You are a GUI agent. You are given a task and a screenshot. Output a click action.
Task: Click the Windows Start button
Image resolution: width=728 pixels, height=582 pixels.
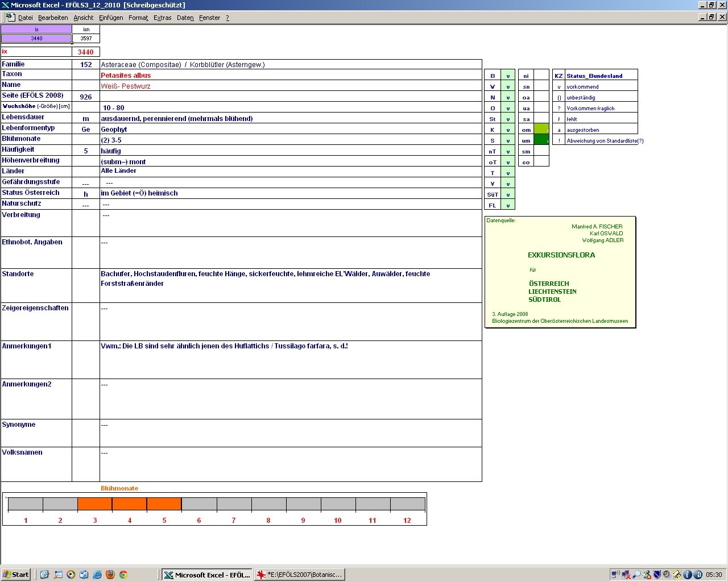pyautogui.click(x=16, y=575)
